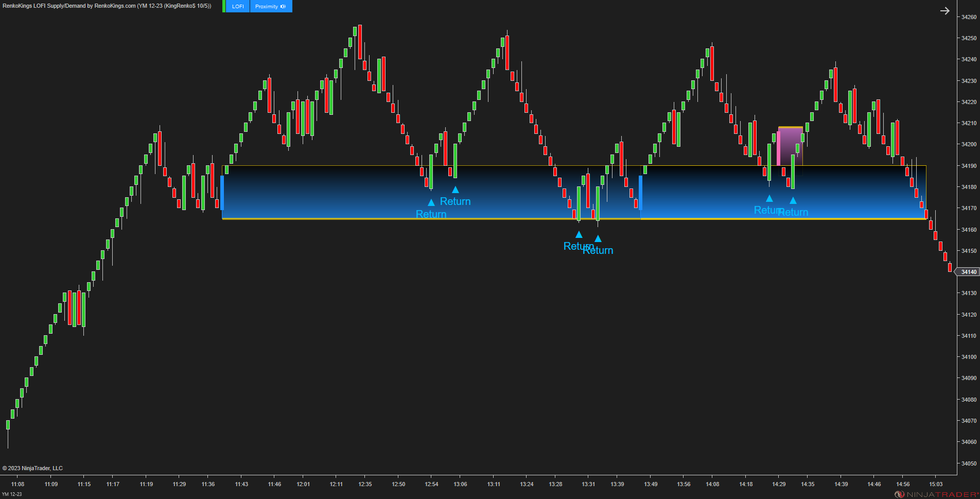Click the 15:03 time axis label

pyautogui.click(x=936, y=484)
